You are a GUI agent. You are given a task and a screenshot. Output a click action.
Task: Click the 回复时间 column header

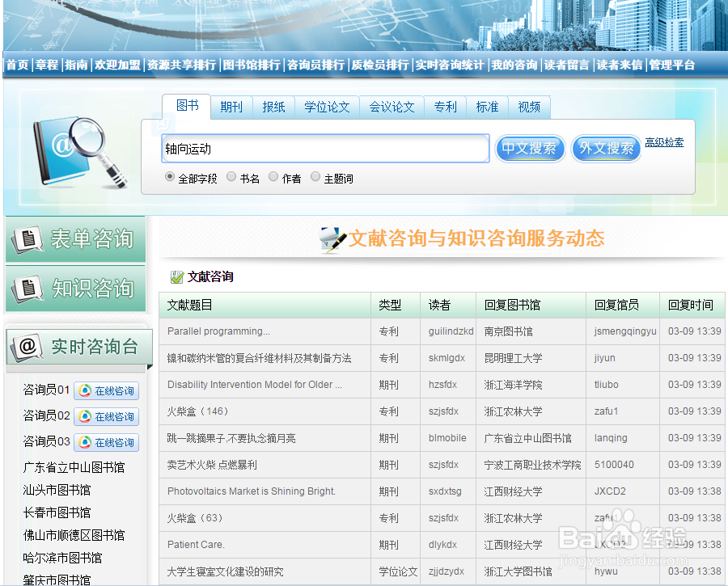(691, 305)
